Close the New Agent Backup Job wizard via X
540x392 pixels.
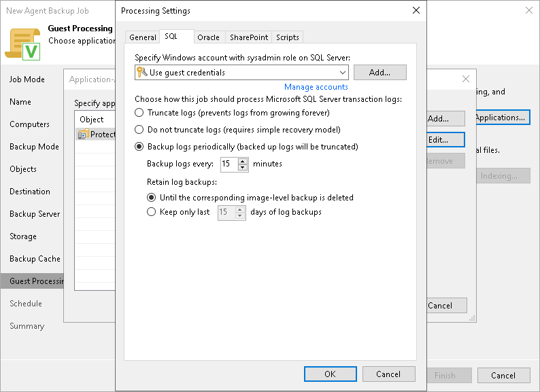click(529, 10)
